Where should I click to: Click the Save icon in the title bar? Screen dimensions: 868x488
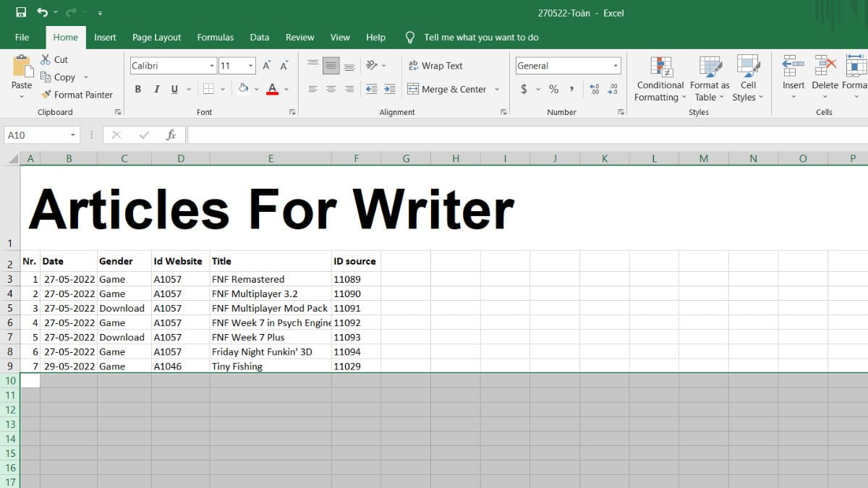tap(21, 12)
